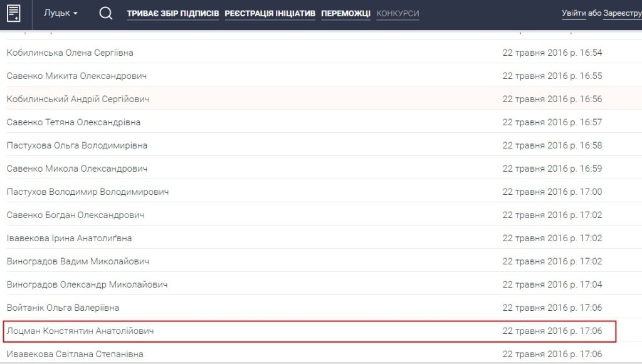Select highlighted row Кобилинський Андрій Сергійович
642x364 pixels.
click(x=78, y=99)
